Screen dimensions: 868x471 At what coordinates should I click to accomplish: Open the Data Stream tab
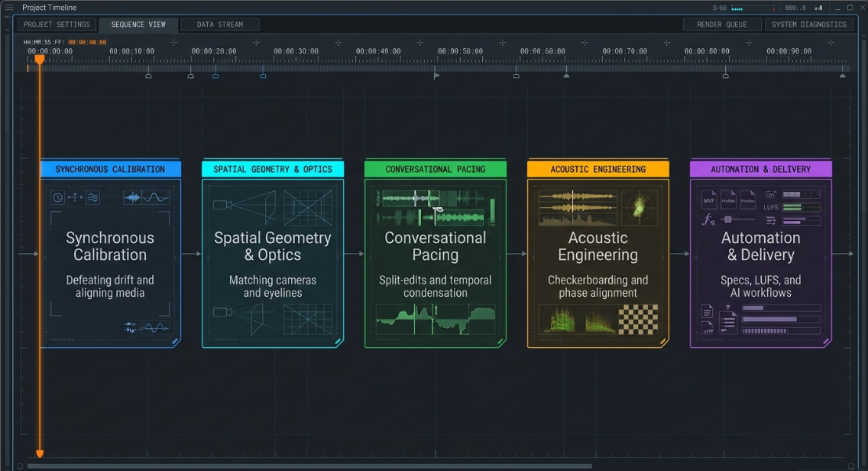tap(220, 24)
